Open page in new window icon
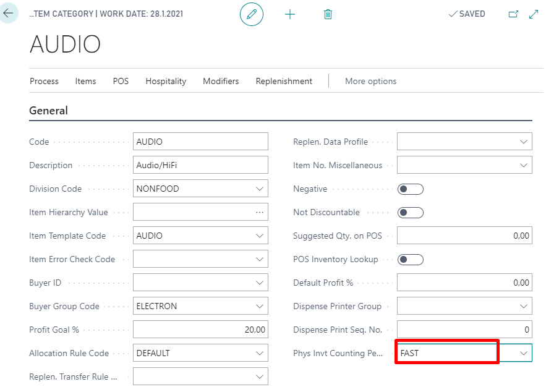 pos(513,14)
